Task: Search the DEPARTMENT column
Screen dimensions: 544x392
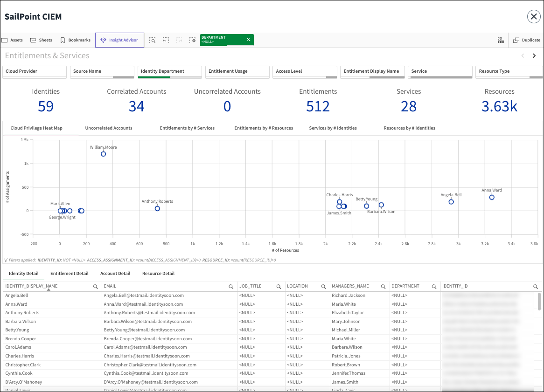Action: coord(434,287)
